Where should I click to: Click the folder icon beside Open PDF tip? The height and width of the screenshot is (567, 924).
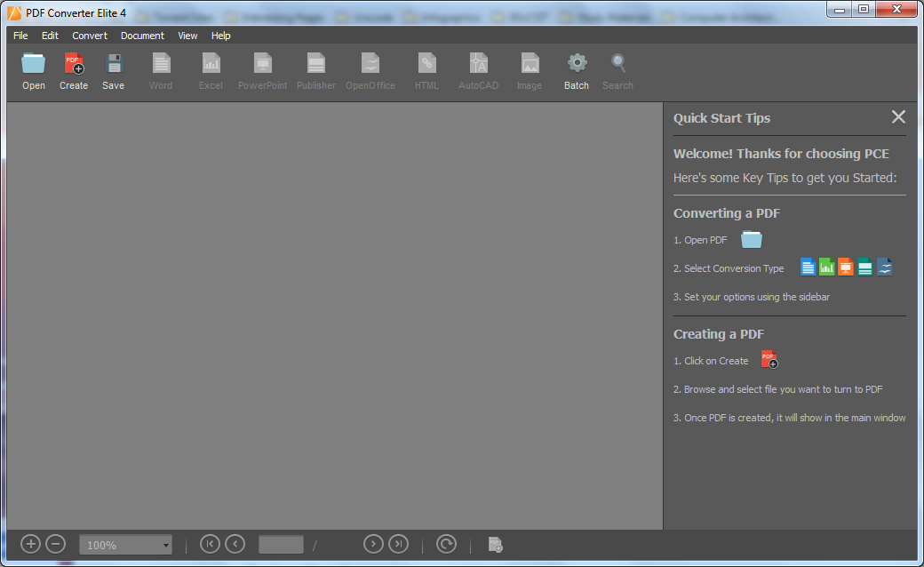tap(752, 239)
